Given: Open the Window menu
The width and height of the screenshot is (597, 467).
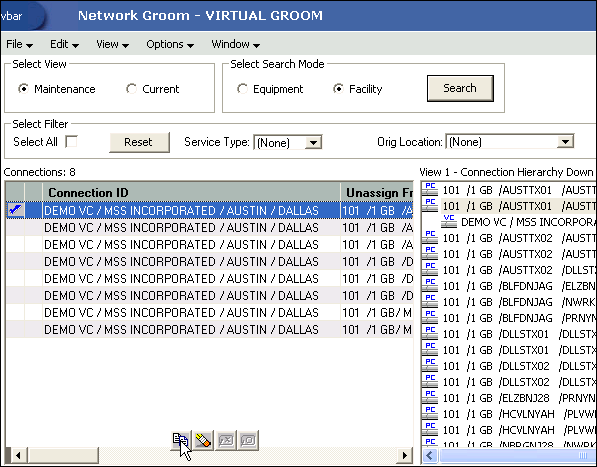Looking at the screenshot, I should tap(236, 44).
